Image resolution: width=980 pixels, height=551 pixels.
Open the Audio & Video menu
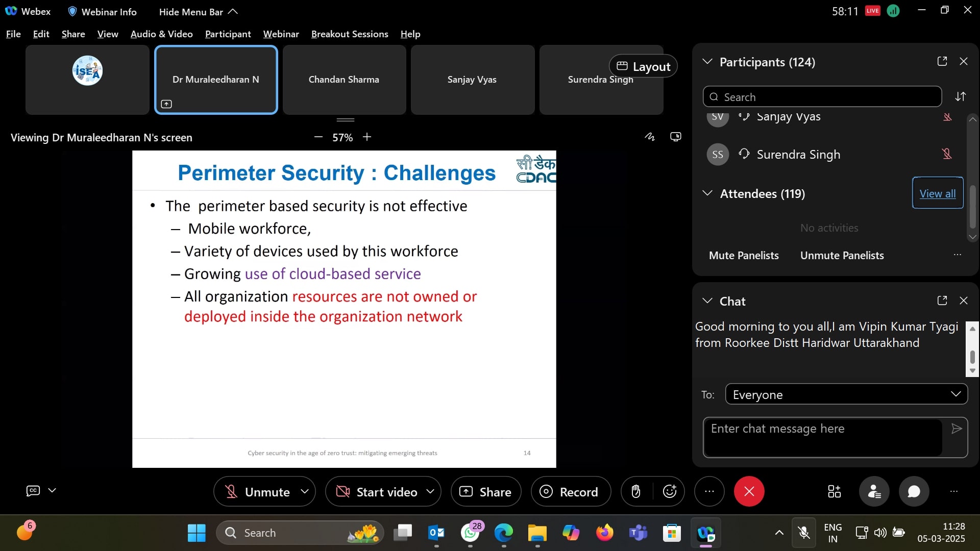[161, 34]
